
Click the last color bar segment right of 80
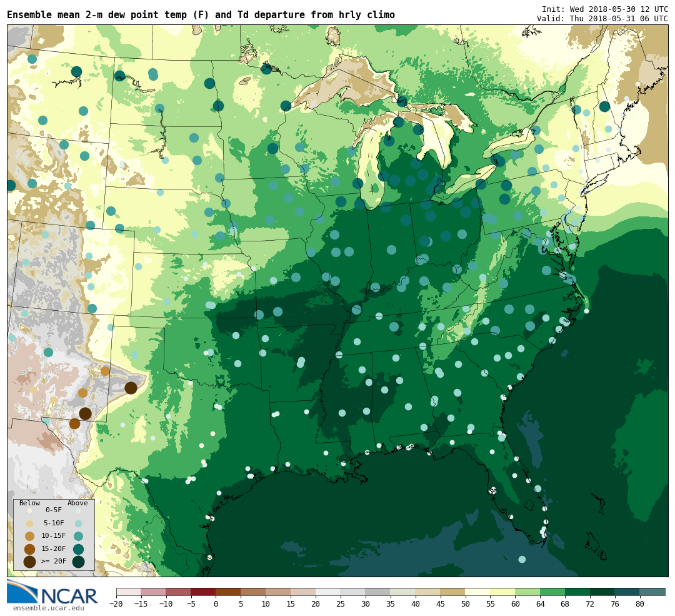652,592
